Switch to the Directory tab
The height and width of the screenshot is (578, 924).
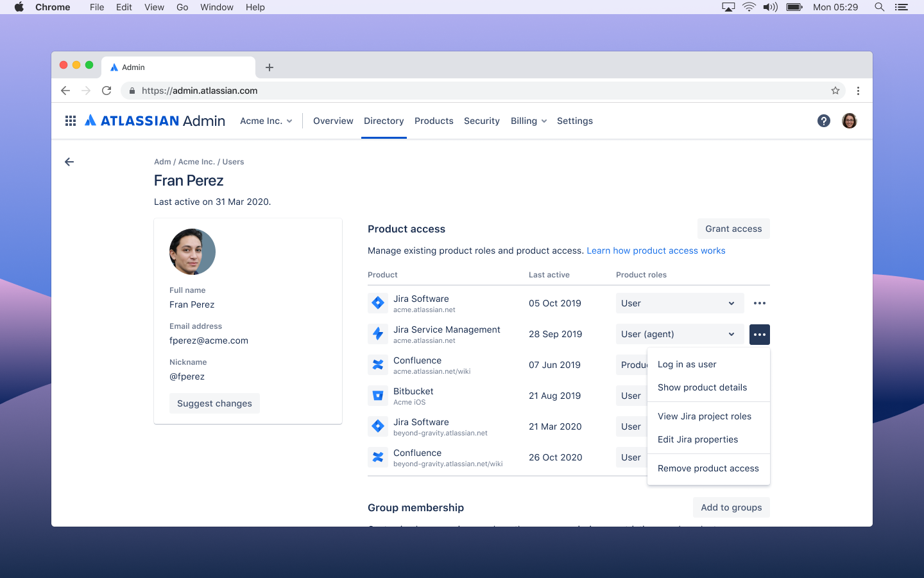pyautogui.click(x=384, y=121)
